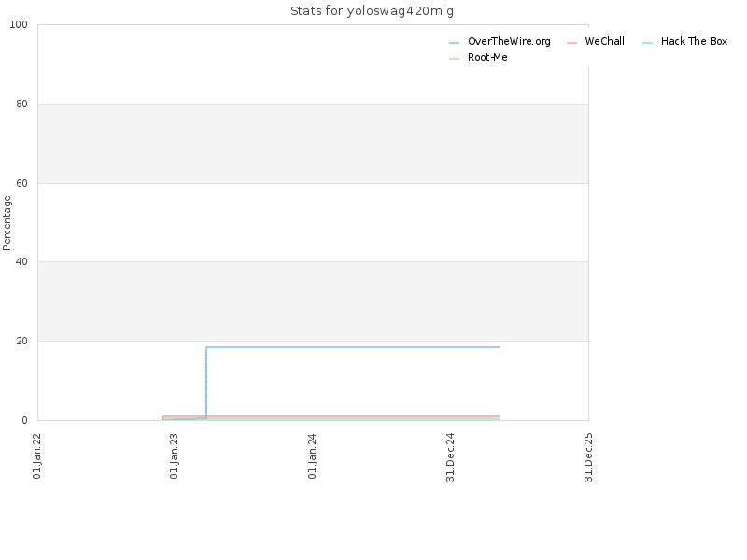
Task: Click the chart title 'Stats for yoloswag420mlg'
Action: [372, 11]
